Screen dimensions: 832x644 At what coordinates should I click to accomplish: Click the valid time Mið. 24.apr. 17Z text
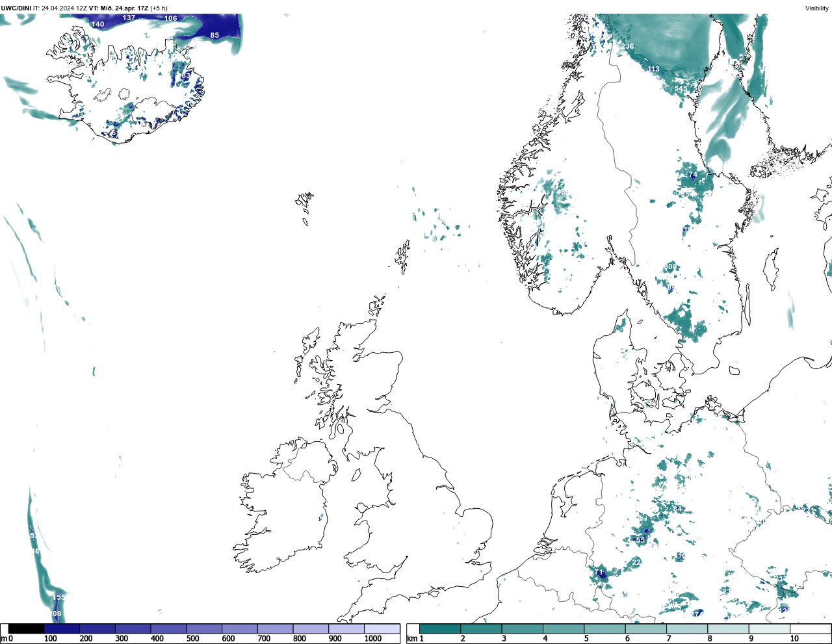(124, 8)
